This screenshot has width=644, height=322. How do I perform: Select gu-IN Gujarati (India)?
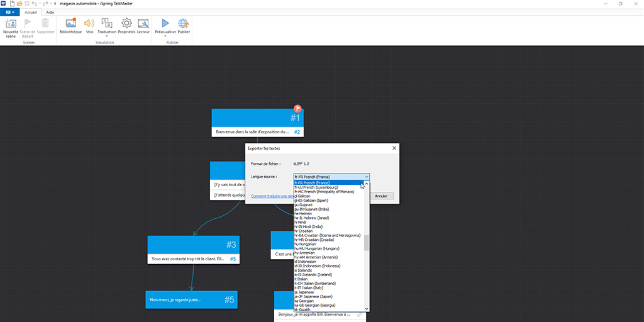pyautogui.click(x=328, y=209)
